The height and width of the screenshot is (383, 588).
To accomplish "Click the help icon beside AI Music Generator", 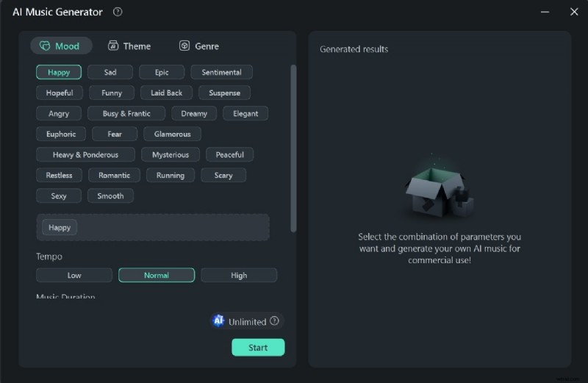I will tap(118, 12).
